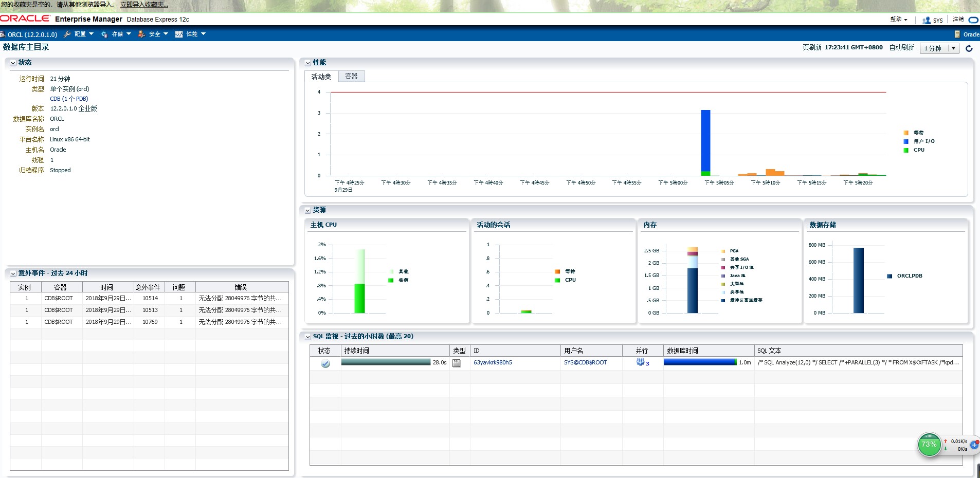Collapse the 资源 panel
This screenshot has width=980, height=478.
coord(308,210)
